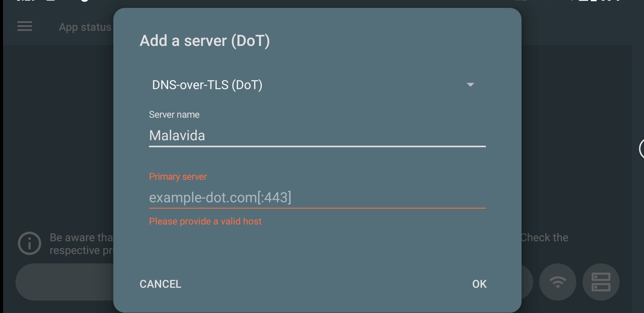This screenshot has width=644, height=313.
Task: Dismiss the dialog with CANCEL
Action: pos(161,284)
